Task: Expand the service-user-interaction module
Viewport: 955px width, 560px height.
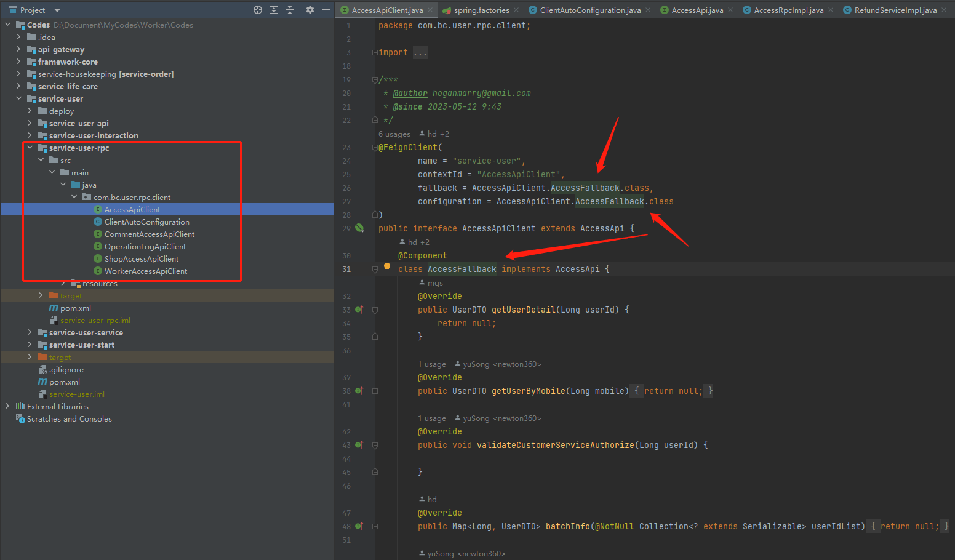Action: [30, 135]
